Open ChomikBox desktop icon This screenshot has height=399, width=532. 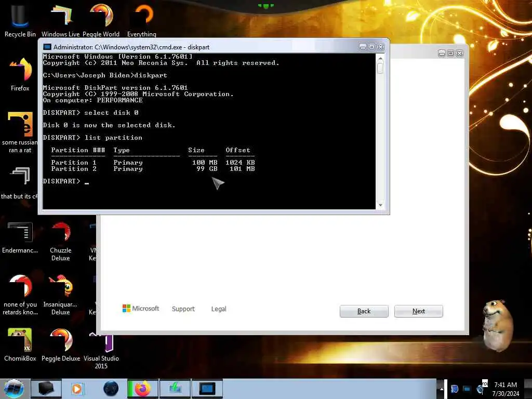point(20,345)
